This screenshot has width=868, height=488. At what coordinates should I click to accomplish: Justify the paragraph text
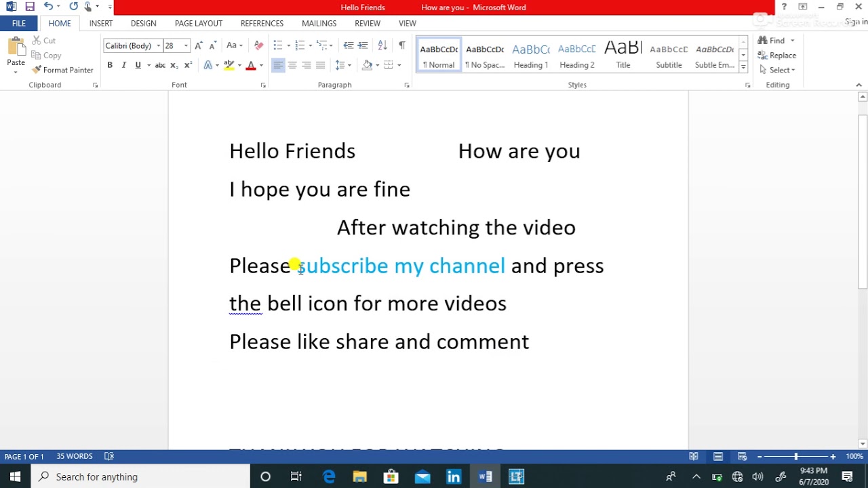tap(321, 65)
